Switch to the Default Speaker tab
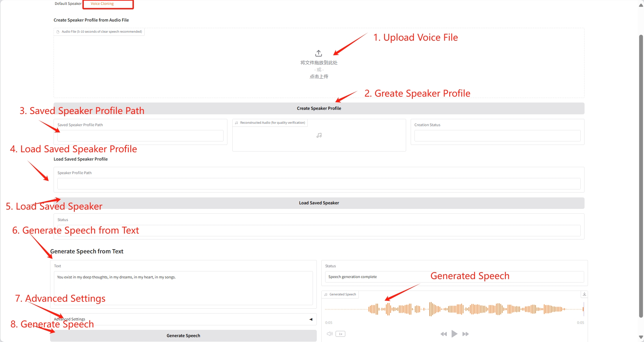644x342 pixels. [x=68, y=4]
